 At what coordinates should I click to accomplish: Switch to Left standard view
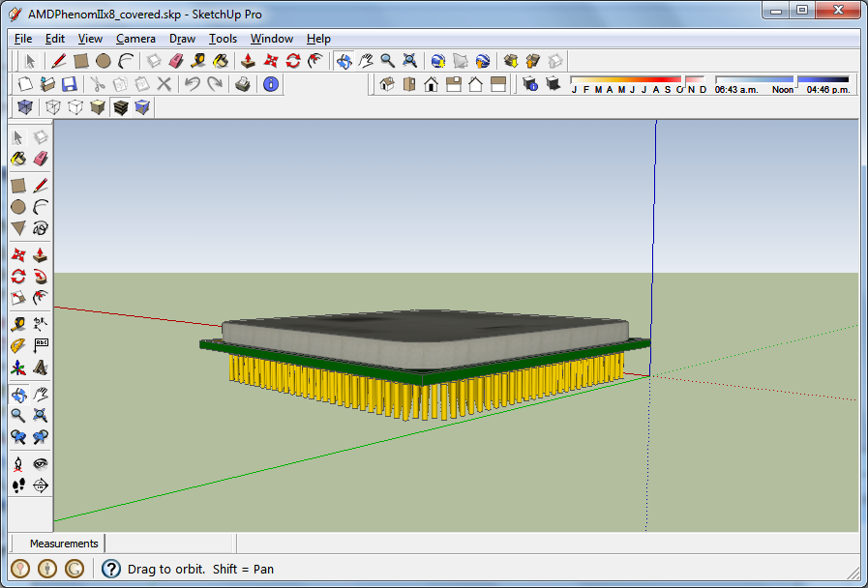click(498, 84)
